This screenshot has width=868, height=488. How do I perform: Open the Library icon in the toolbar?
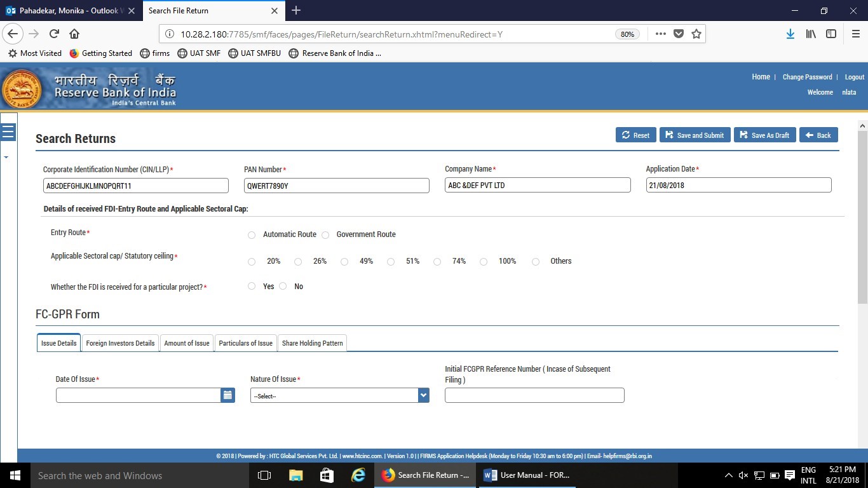(810, 34)
